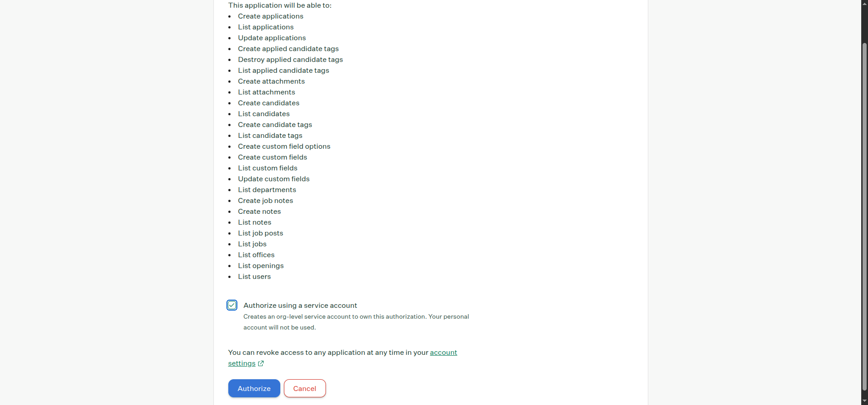The width and height of the screenshot is (868, 405).
Task: Click the "Create candidates" list item
Action: pos(269,103)
